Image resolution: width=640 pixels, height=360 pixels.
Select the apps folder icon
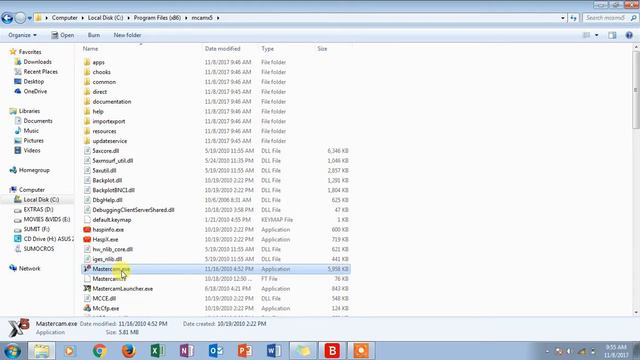87,62
